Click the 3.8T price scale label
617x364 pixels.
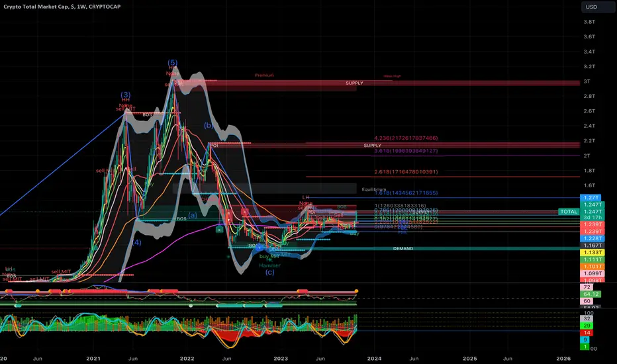point(589,22)
